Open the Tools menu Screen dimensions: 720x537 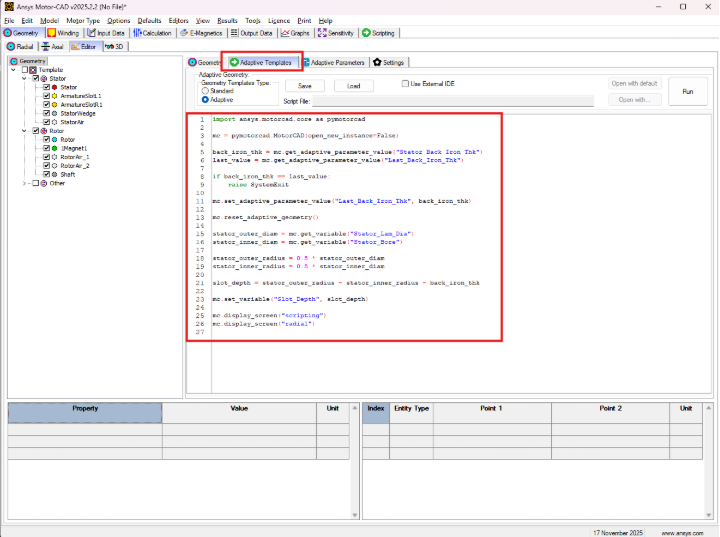pos(253,21)
